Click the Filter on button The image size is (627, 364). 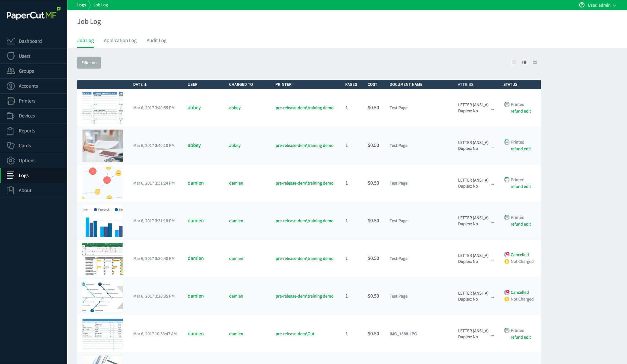point(89,63)
